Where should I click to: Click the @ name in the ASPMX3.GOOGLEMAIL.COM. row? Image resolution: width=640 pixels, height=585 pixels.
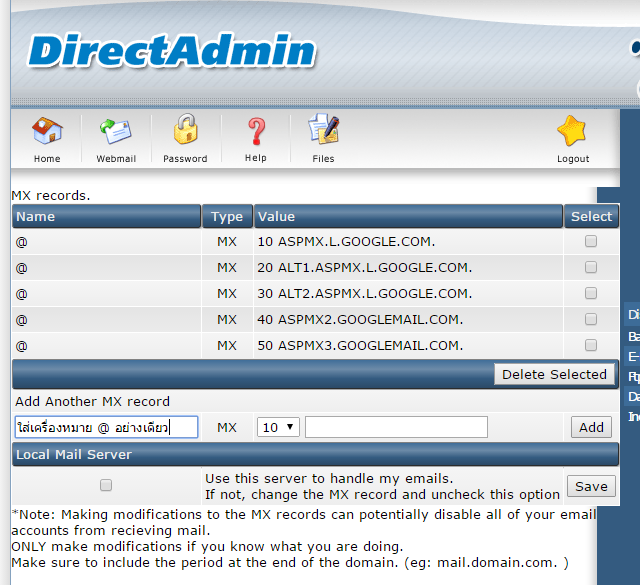pyautogui.click(x=21, y=346)
